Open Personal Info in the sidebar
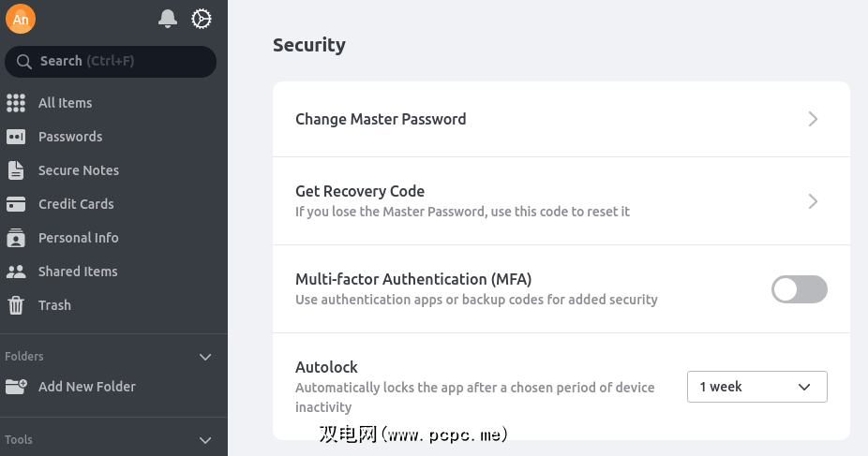Screen dimensions: 868x456 tap(78, 238)
